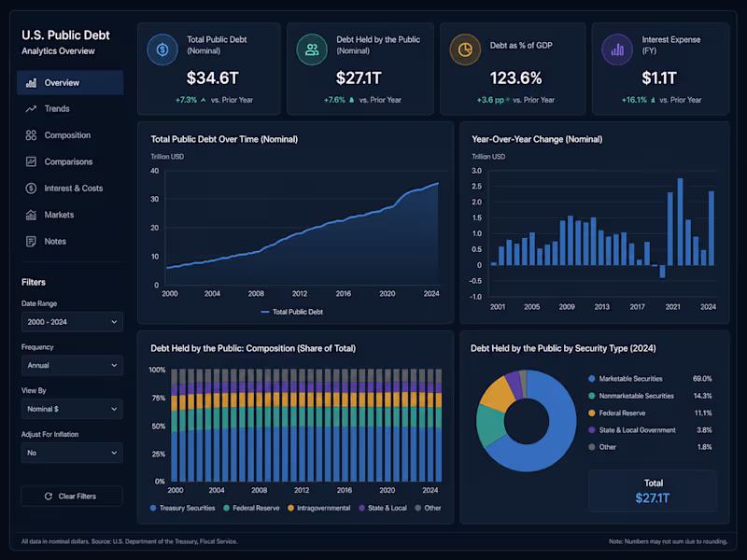The height and width of the screenshot is (560, 747).
Task: Click the Notes document icon in sidebar
Action: coord(31,242)
